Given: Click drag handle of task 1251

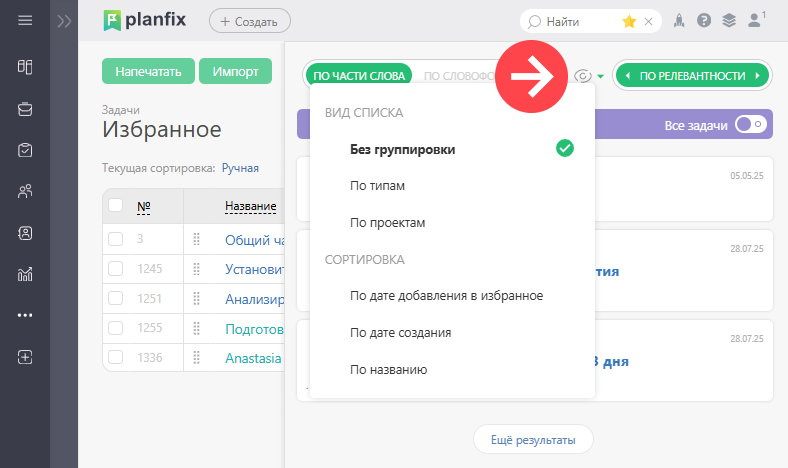Looking at the screenshot, I should [196, 299].
